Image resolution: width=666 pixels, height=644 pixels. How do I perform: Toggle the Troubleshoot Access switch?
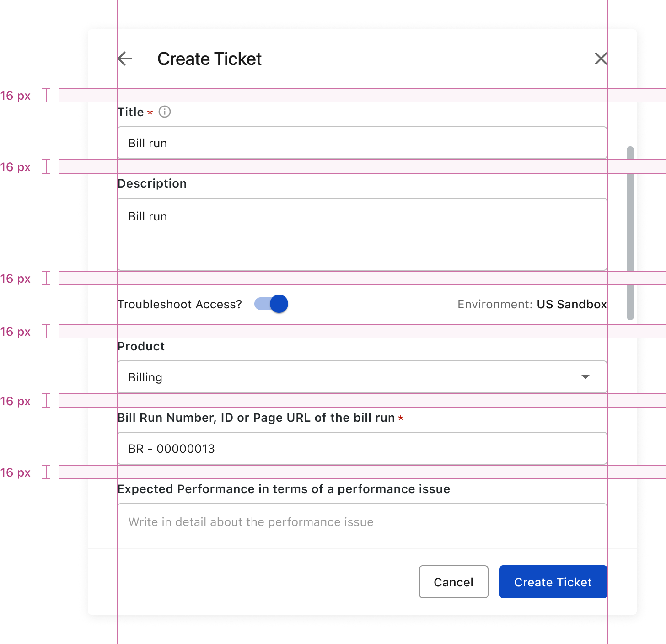tap(272, 304)
